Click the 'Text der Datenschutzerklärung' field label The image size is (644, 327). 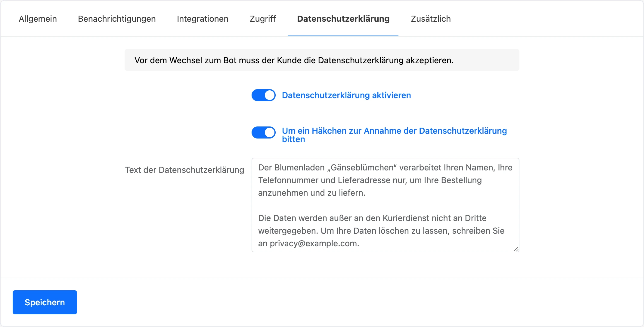[184, 170]
